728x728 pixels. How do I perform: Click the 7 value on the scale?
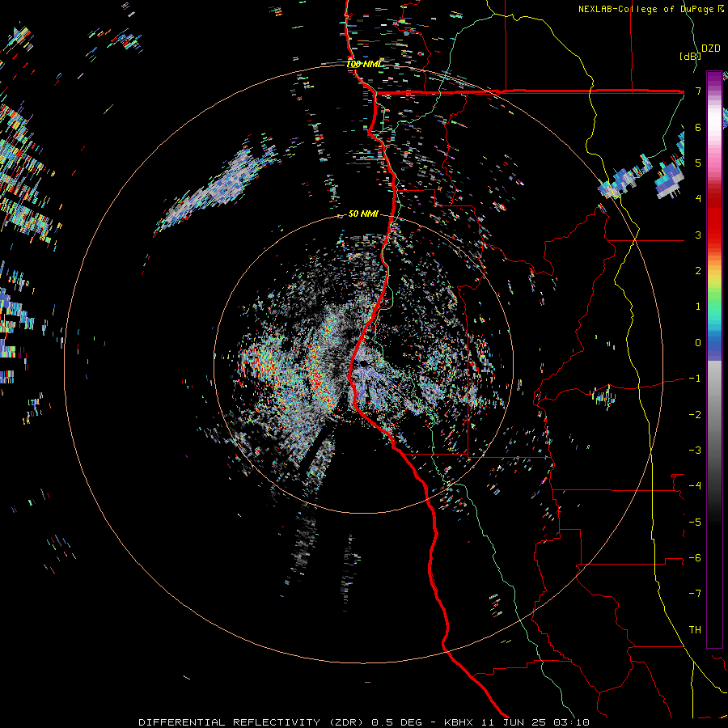698,91
